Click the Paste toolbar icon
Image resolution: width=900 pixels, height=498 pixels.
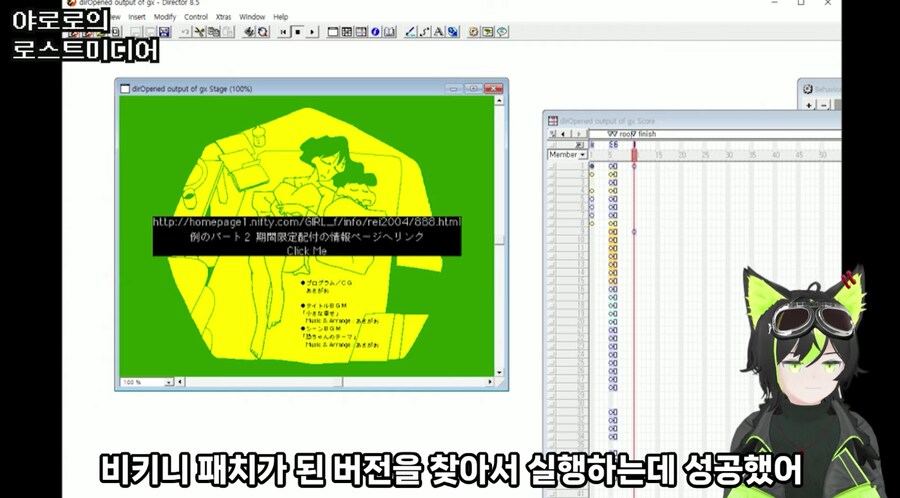(x=227, y=32)
